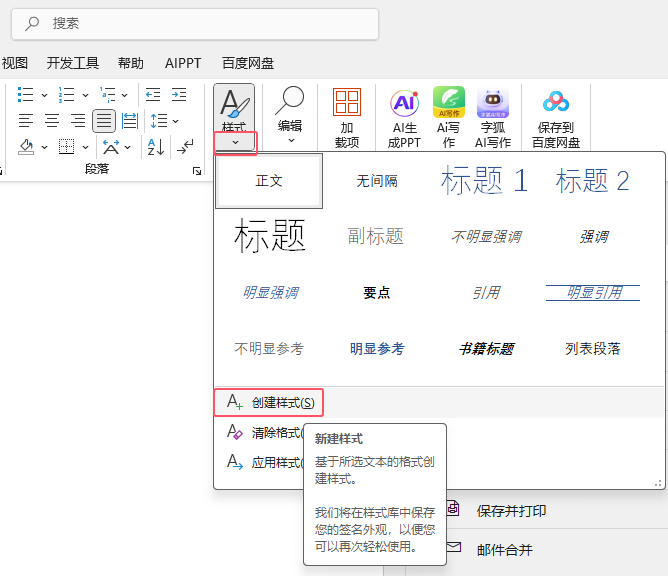Image resolution: width=668 pixels, height=576 pixels.
Task: Apply the 无间隔 style
Action: (377, 181)
